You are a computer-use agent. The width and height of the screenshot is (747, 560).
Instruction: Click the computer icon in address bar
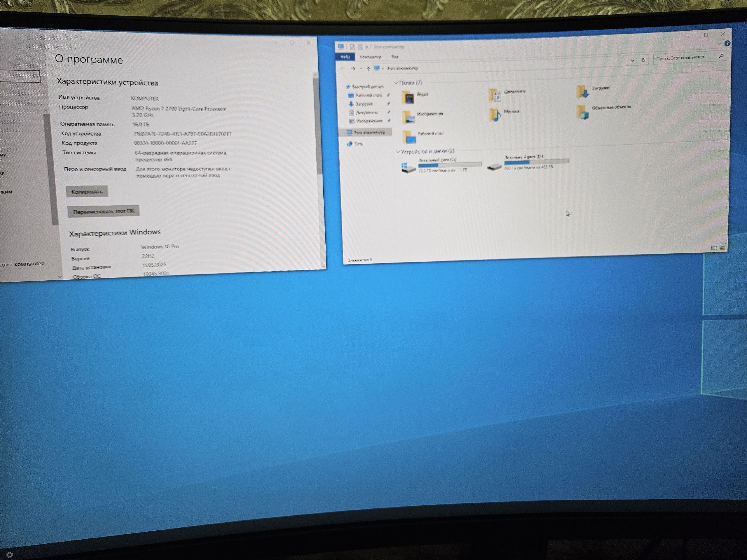click(377, 69)
